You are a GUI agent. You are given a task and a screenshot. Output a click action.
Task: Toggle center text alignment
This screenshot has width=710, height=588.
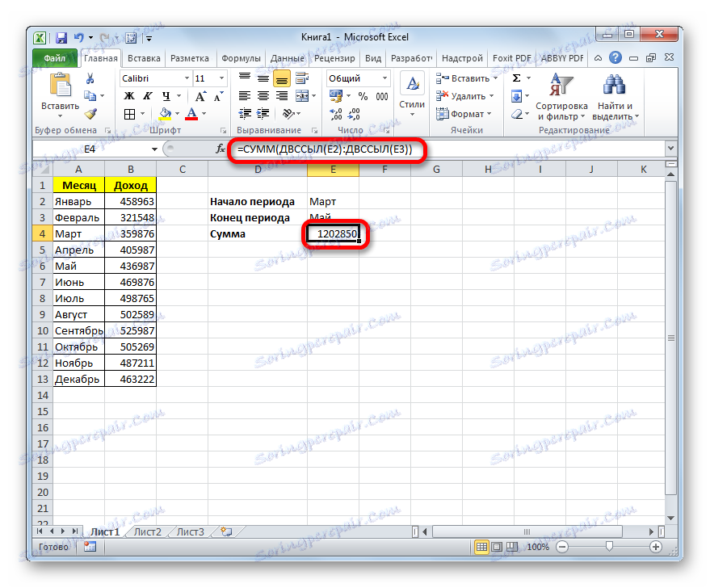pos(263,96)
